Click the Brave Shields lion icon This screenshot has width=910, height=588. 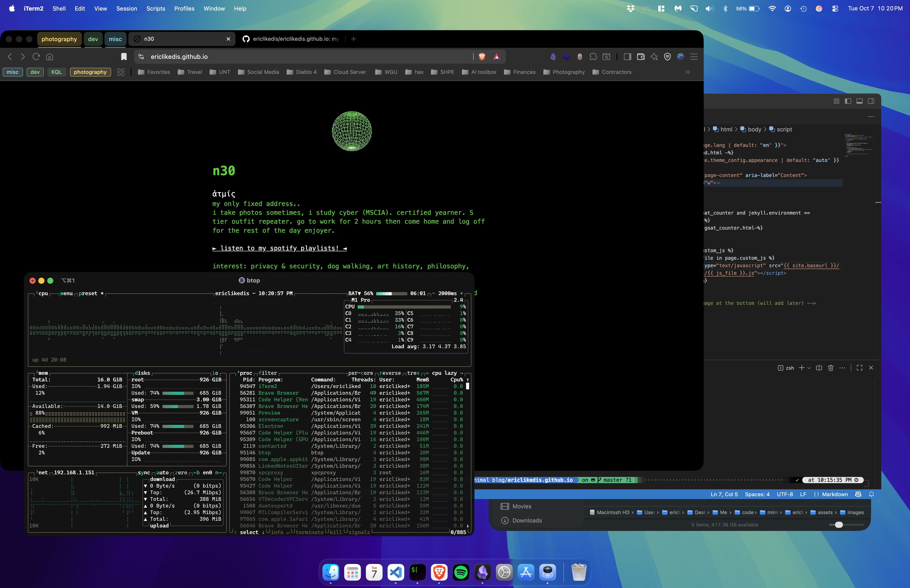(x=482, y=56)
